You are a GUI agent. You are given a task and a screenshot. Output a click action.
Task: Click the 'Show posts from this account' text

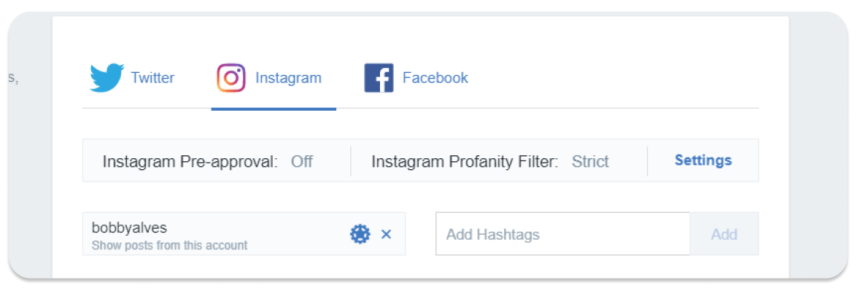coord(169,245)
